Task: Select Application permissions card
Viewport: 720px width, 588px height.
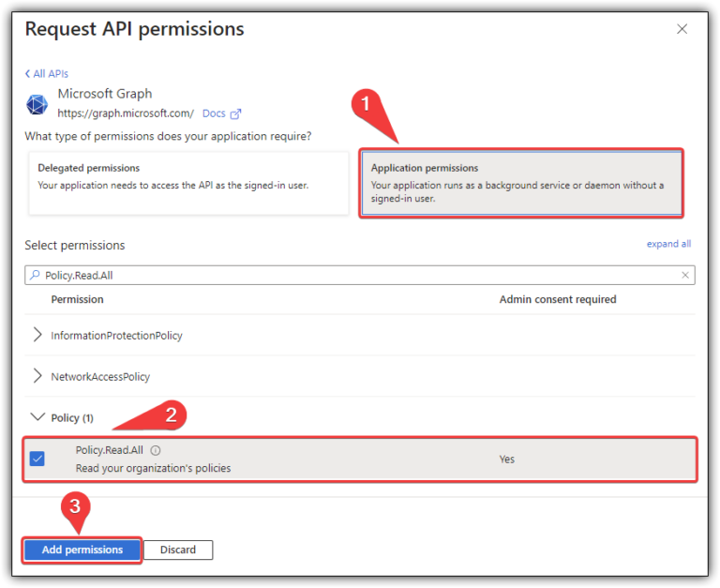Action: tap(521, 183)
